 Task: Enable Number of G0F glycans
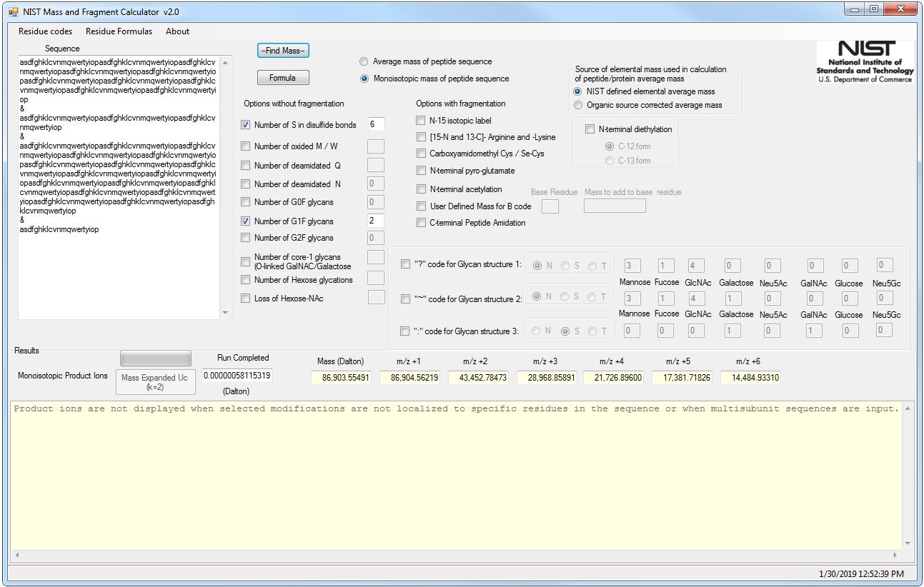pos(246,202)
